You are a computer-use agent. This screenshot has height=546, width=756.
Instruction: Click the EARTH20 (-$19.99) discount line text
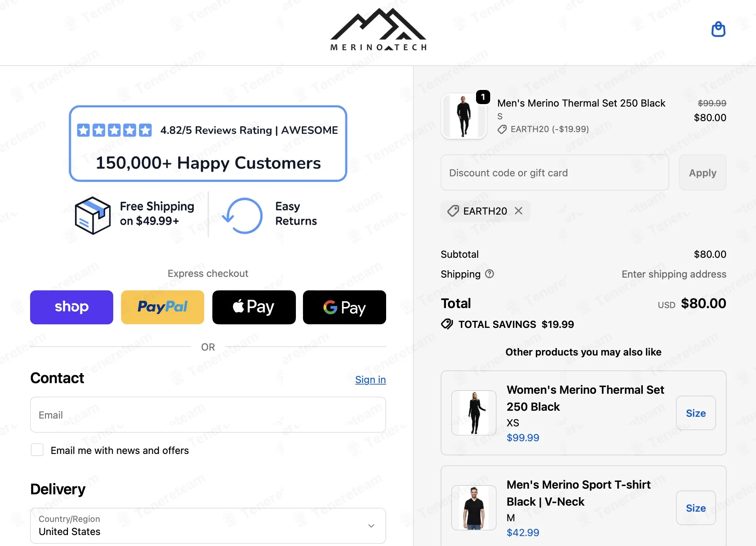pyautogui.click(x=550, y=129)
